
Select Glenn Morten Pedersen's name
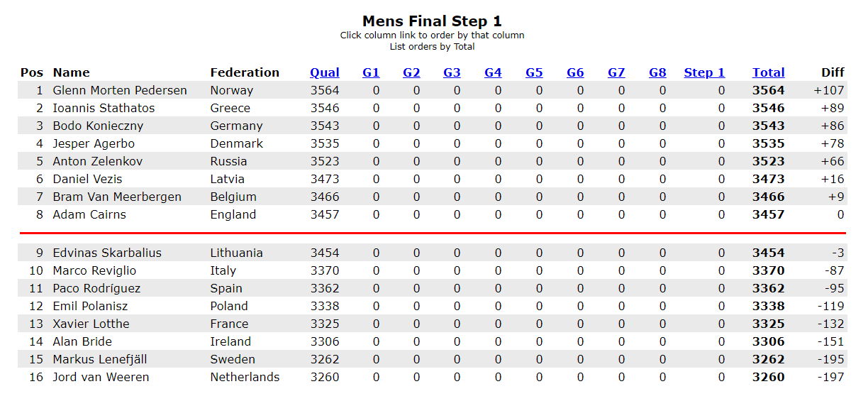(x=120, y=90)
